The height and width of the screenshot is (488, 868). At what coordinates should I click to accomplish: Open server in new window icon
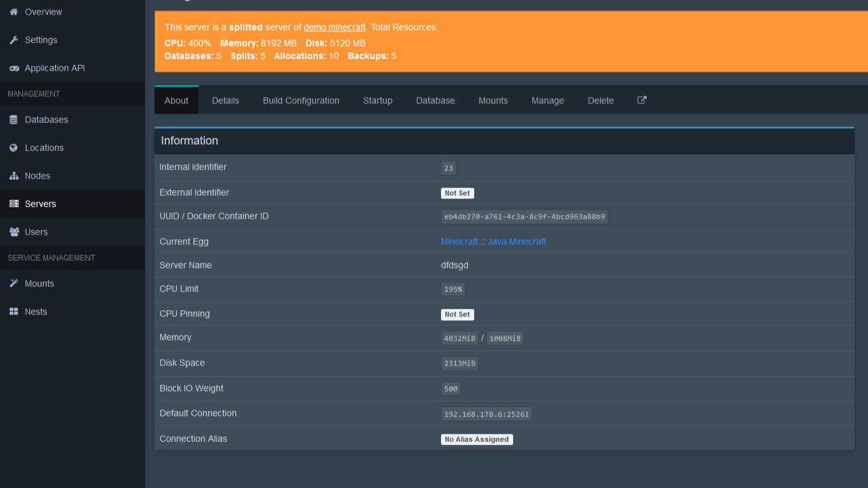pyautogui.click(x=642, y=100)
